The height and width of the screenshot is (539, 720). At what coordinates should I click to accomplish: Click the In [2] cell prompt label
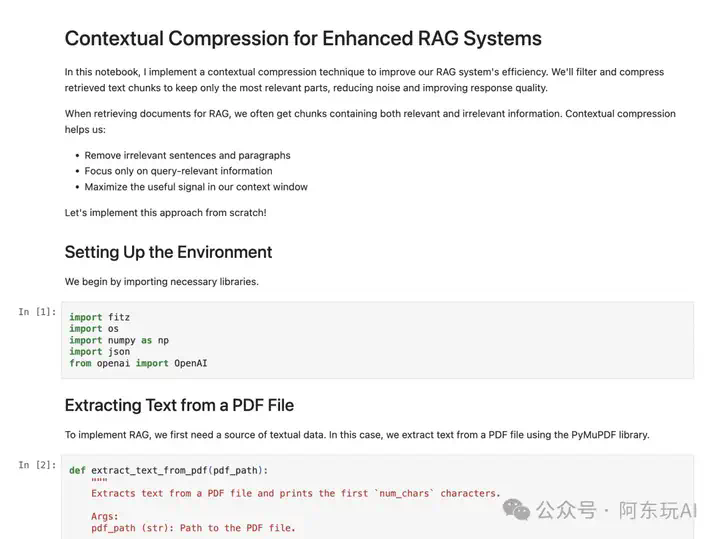tap(37, 465)
